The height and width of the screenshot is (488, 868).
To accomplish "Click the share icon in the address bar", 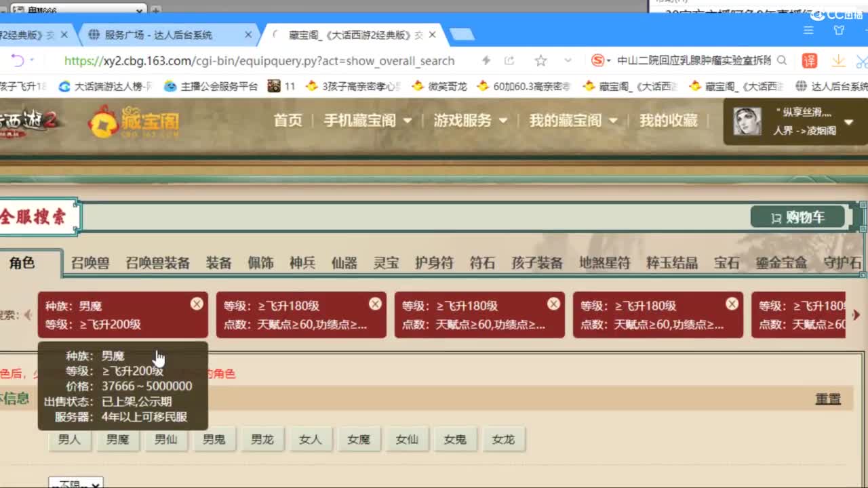I will tap(509, 60).
